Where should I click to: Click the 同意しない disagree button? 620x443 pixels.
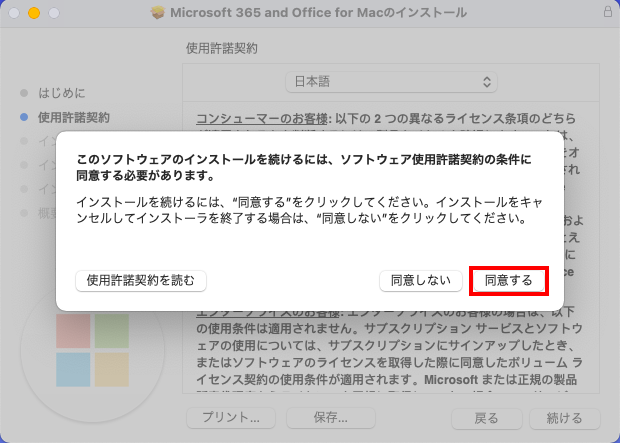(421, 281)
